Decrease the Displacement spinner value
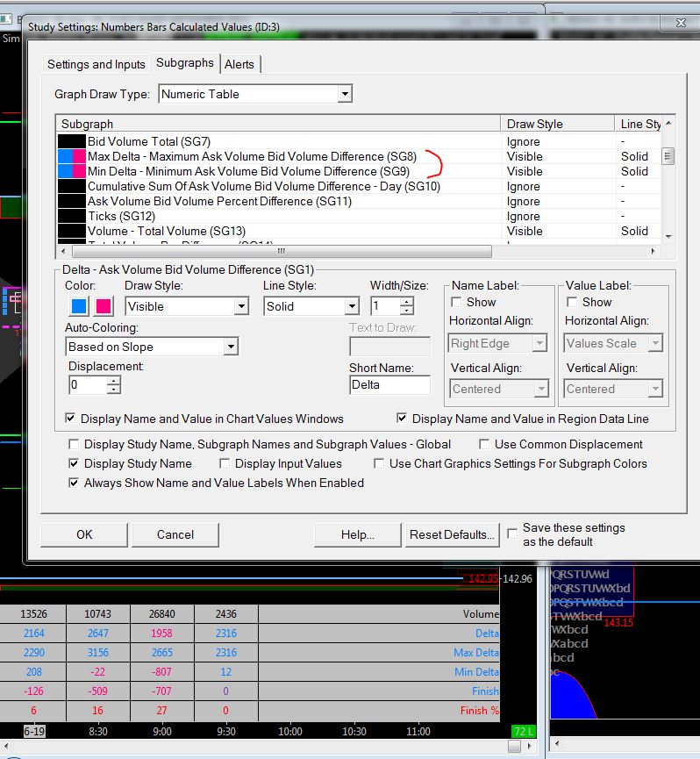Viewport: 700px width, 759px height. (113, 389)
